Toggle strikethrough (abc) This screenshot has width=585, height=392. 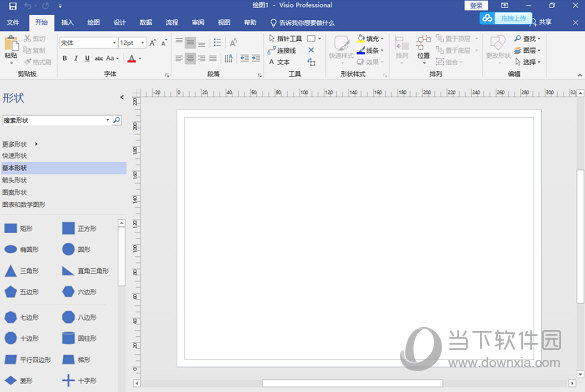point(98,58)
